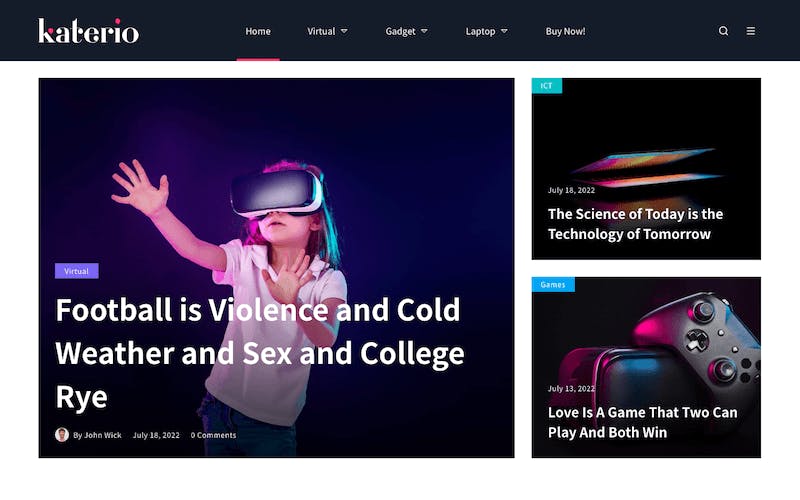Go to the Home menu item

(x=258, y=31)
